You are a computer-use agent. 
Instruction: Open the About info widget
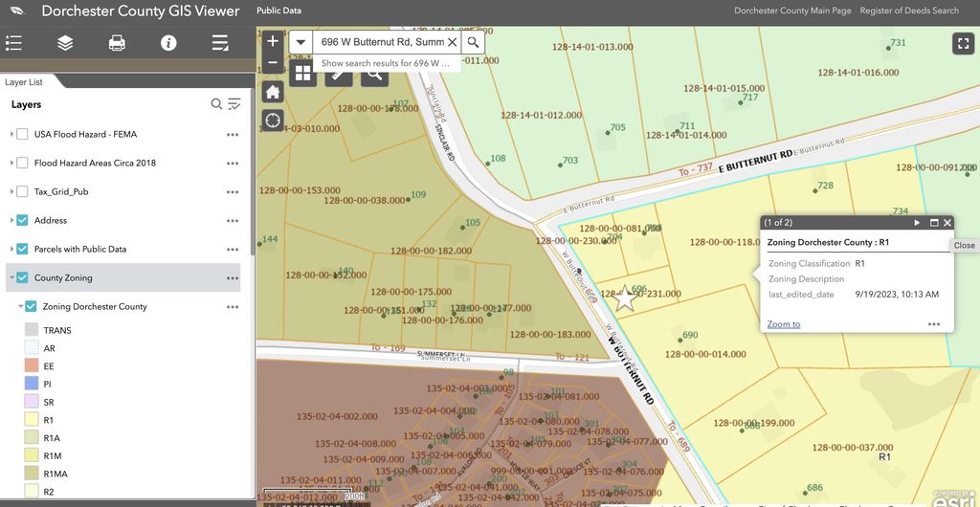click(168, 43)
